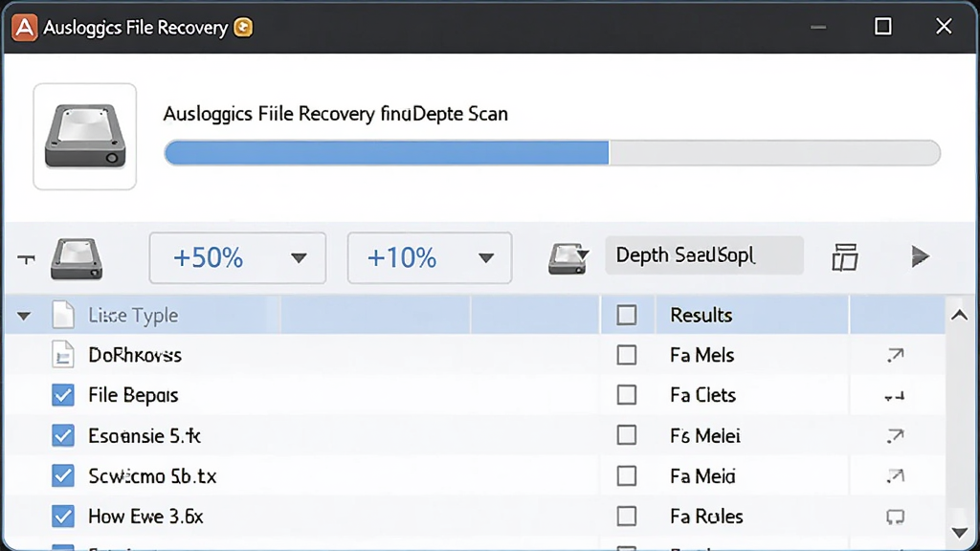Maximize the Auslogics File Recovery window
This screenshot has height=551, width=980.
882,26
